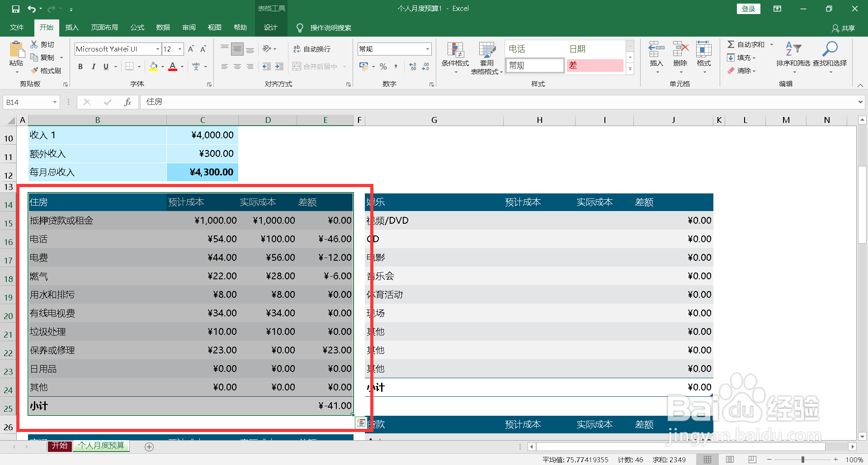Click the Paste clipboard icon

pos(17,50)
